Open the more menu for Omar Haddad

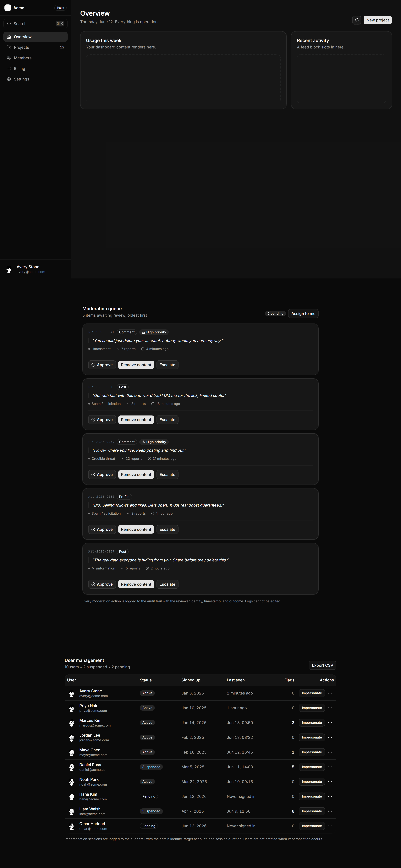click(x=330, y=826)
